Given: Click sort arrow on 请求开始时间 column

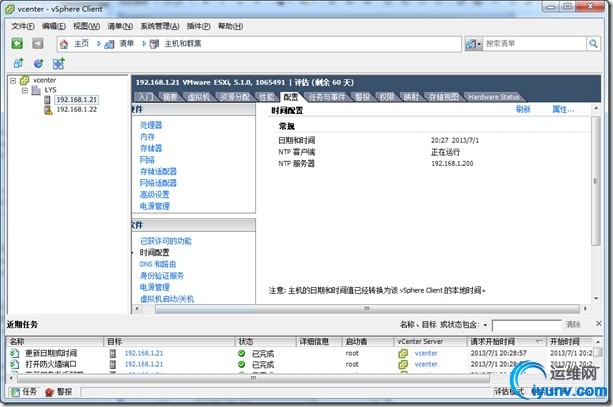Looking at the screenshot, I should click(x=538, y=341).
